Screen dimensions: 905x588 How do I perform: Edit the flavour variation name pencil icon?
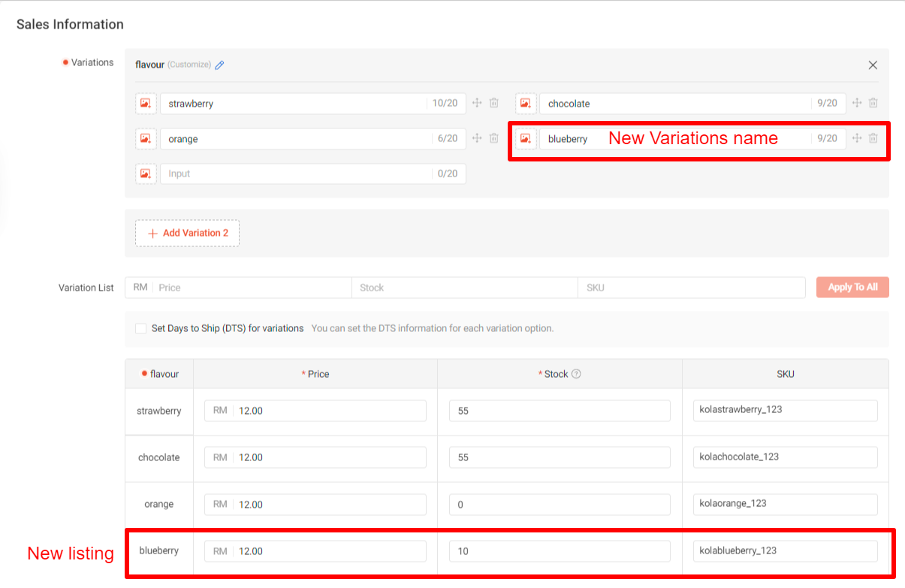(x=219, y=65)
